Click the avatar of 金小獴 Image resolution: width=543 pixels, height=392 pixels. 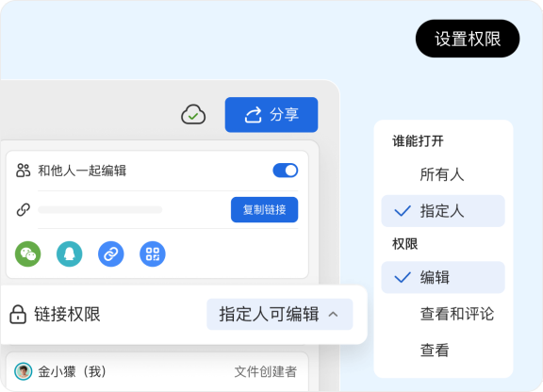(24, 371)
